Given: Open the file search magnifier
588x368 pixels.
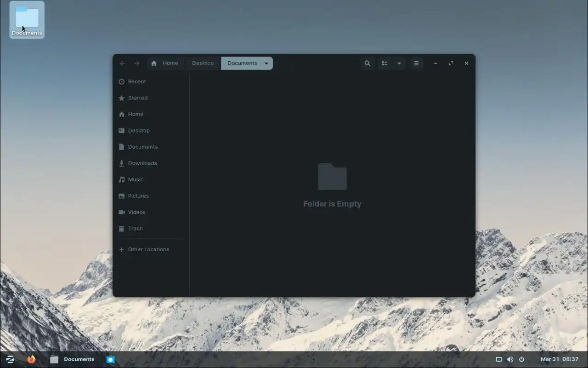Looking at the screenshot, I should coord(367,63).
